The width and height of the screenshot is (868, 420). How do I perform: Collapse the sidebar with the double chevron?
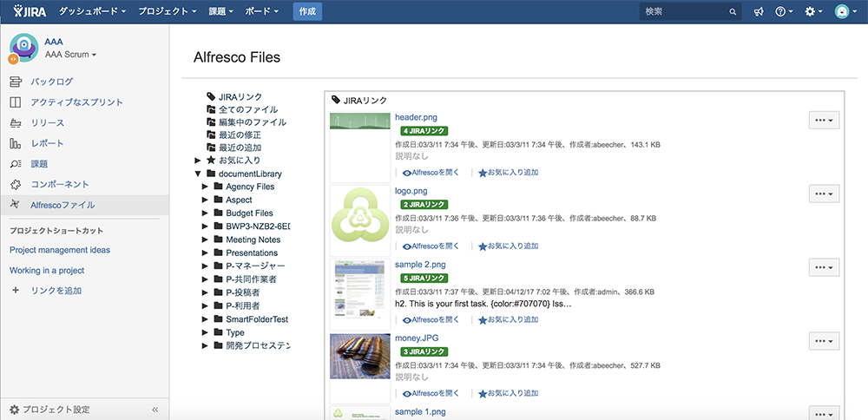tap(155, 410)
